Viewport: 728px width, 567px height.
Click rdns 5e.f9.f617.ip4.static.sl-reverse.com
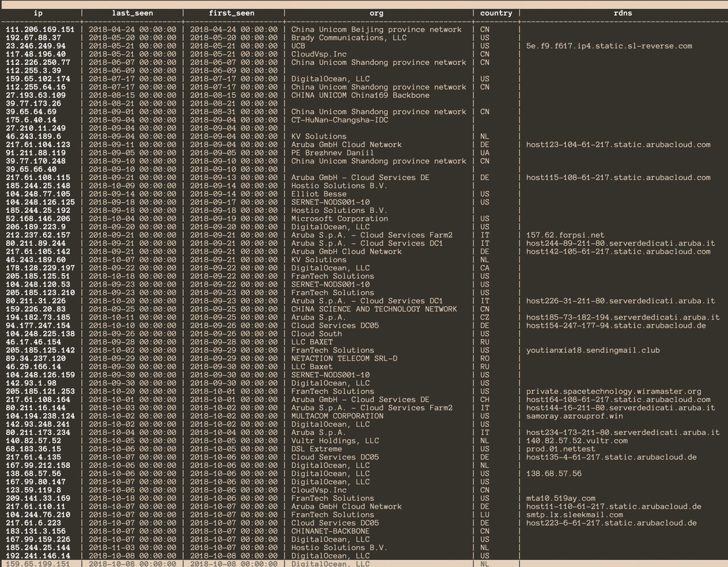[x=609, y=45]
